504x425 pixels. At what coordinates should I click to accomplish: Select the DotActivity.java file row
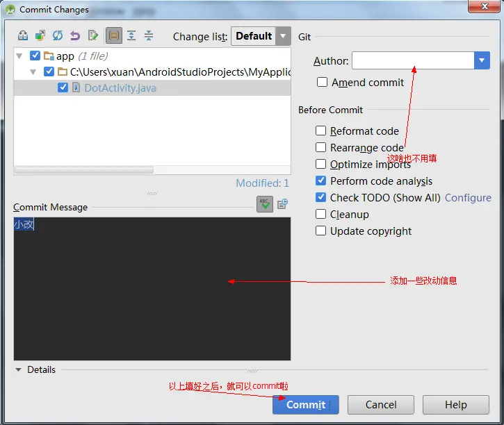click(x=152, y=87)
